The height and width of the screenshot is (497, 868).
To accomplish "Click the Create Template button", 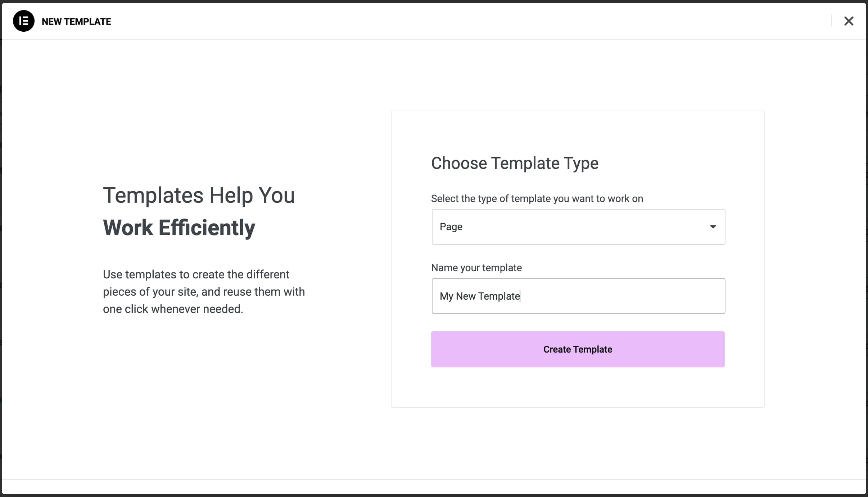I will 578,349.
